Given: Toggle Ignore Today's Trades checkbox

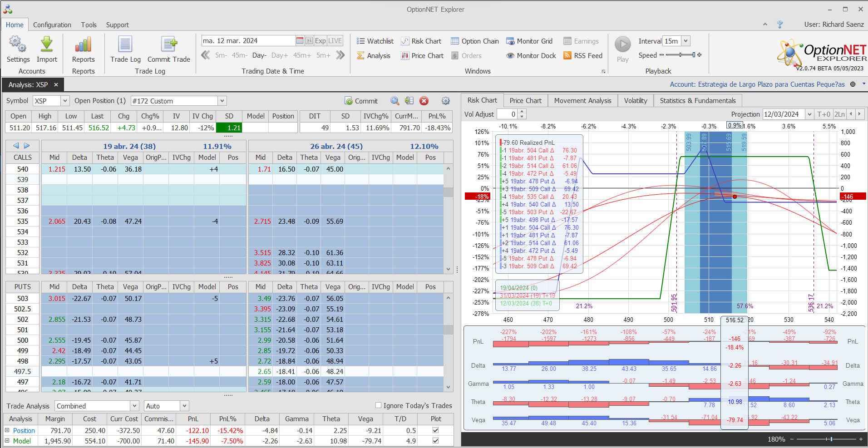Looking at the screenshot, I should click(378, 405).
